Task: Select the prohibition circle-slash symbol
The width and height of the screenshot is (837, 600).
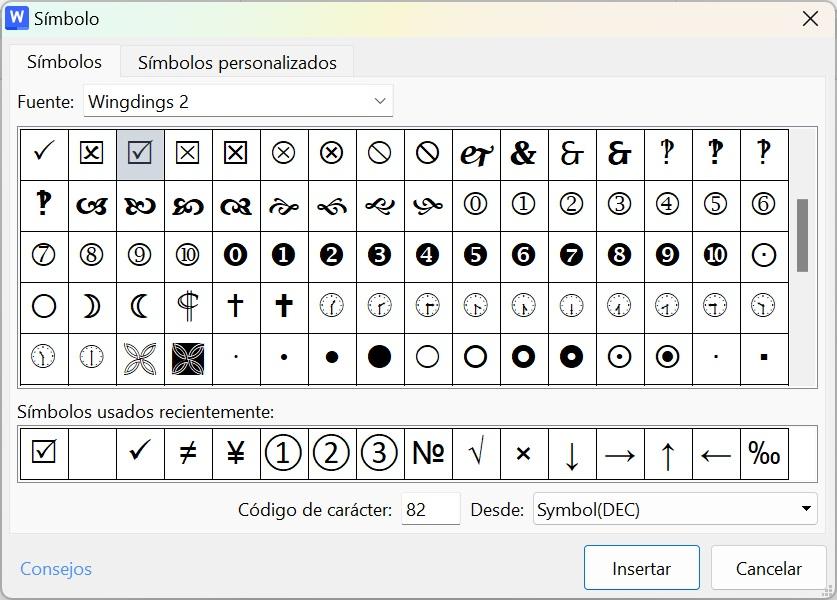Action: point(379,153)
